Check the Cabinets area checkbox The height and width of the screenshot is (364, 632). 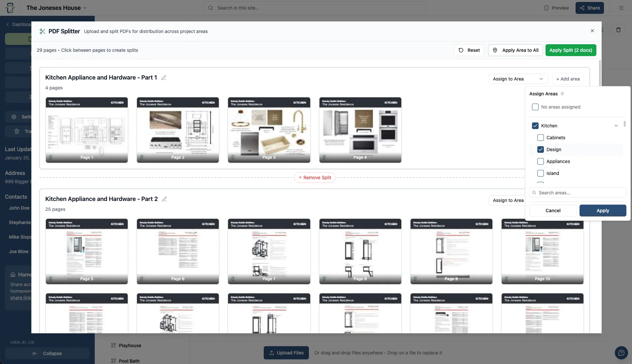[x=540, y=138]
